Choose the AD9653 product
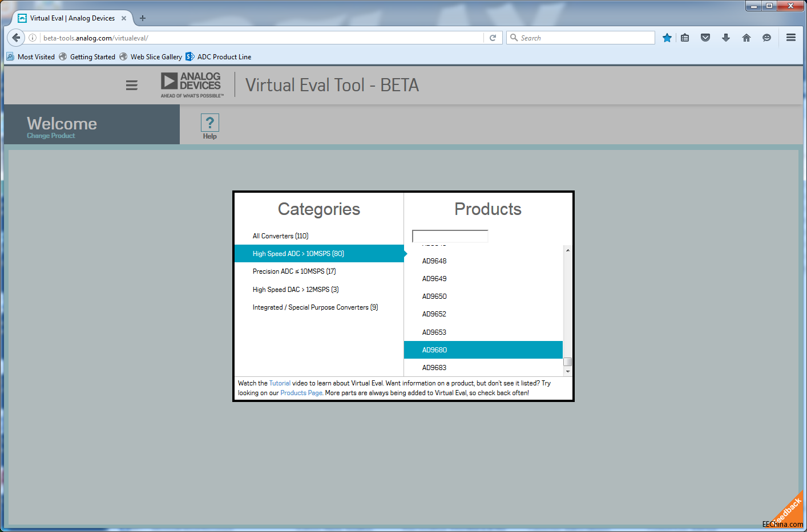807x532 pixels. point(483,332)
